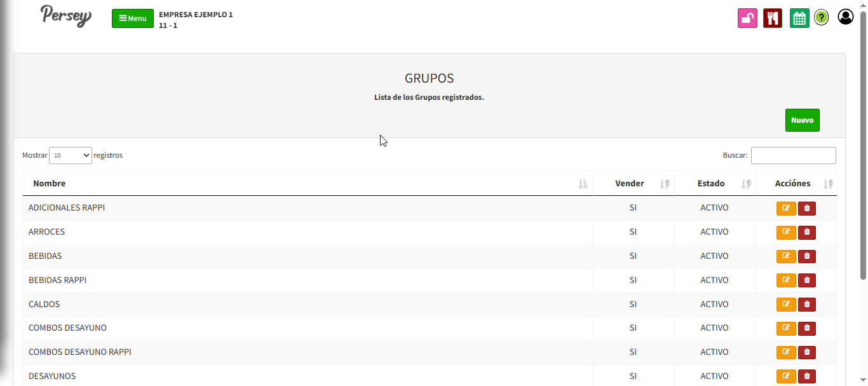This screenshot has width=868, height=386.
Task: Open the Mostrar registros dropdown
Action: 71,155
